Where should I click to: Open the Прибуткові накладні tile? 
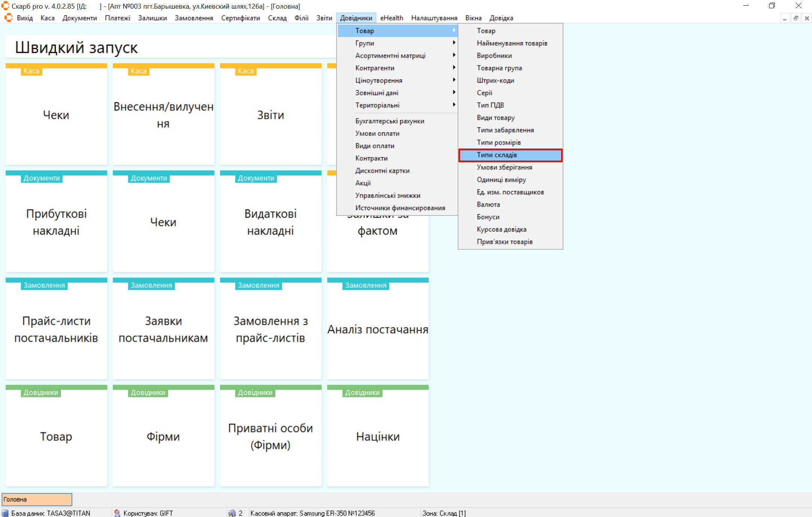[56, 222]
